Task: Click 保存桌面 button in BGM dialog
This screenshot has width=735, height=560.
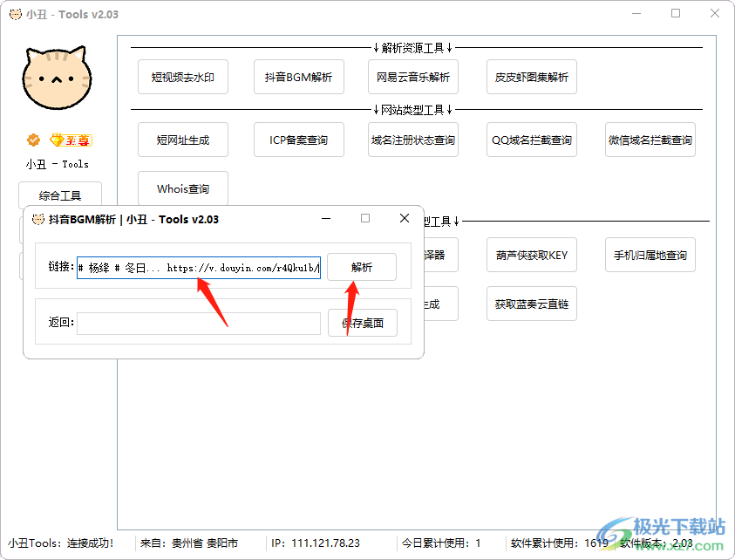Action: pos(363,323)
